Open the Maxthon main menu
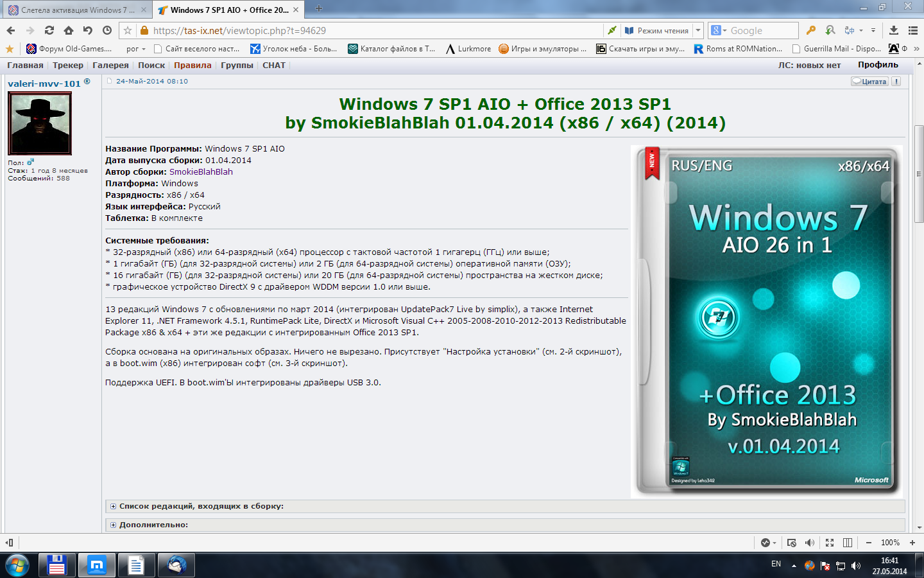 (913, 30)
